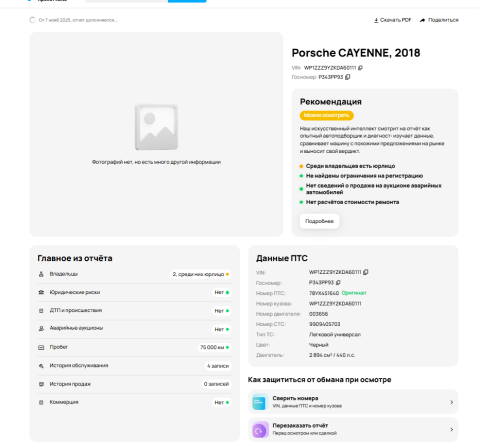Copy Госномер in Данные ПТС panel
The height and width of the screenshot is (447, 479).
[x=338, y=282]
